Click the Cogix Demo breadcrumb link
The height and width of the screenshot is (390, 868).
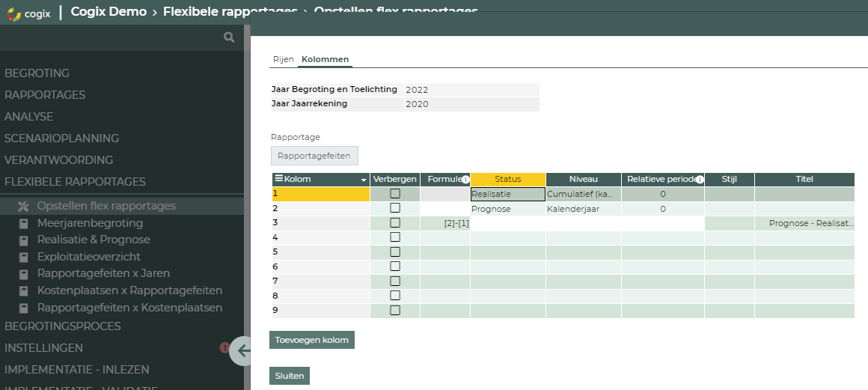pos(109,12)
